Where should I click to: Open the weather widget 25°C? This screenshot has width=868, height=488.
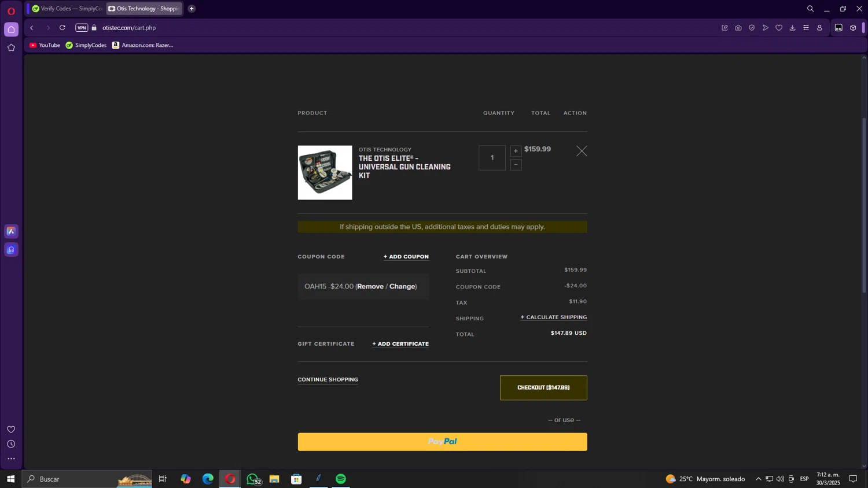pos(705,479)
